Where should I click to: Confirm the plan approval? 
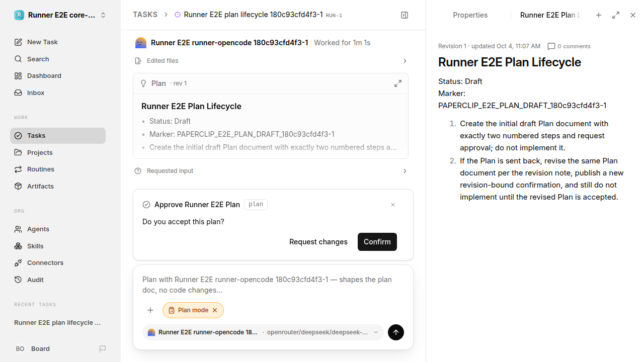click(377, 242)
